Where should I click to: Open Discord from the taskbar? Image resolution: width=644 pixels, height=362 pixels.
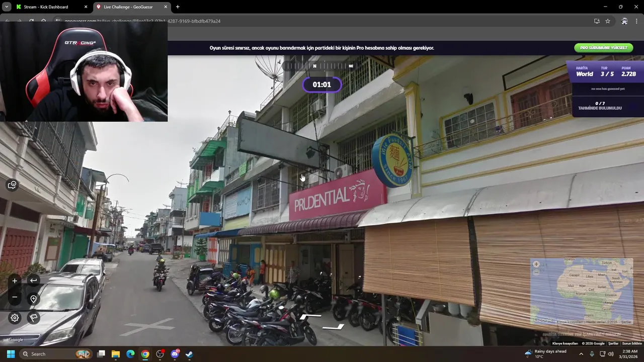click(175, 354)
